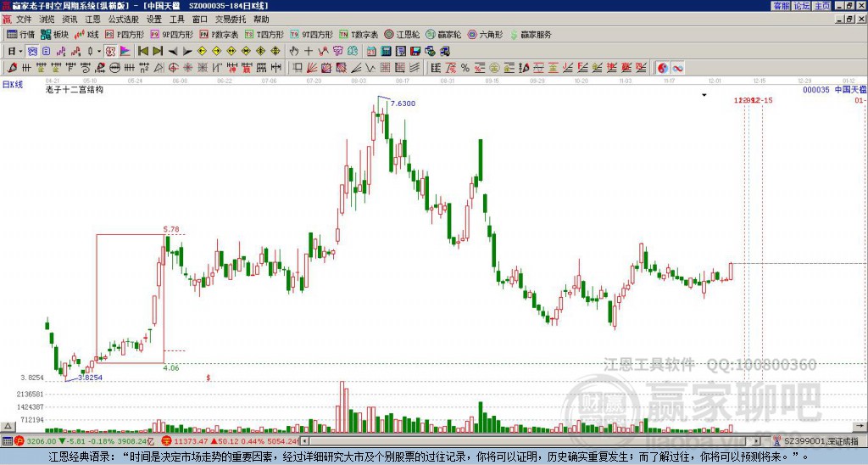Viewport: 868px width, 465px height.
Task: Click the black left arrow icon
Action: (x=173, y=52)
